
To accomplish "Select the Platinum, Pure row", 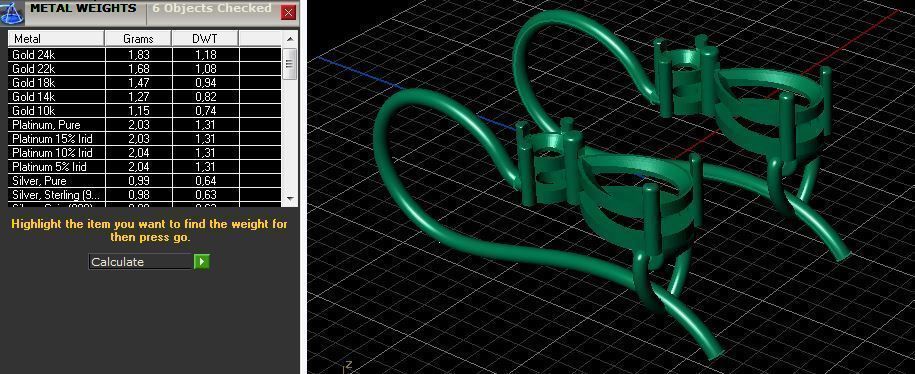I will [145, 124].
